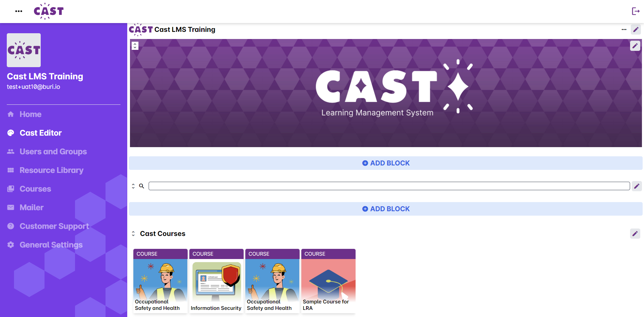The width and height of the screenshot is (644, 317).
Task: Open the three-dot menu beside the CAST logo
Action: tap(19, 11)
